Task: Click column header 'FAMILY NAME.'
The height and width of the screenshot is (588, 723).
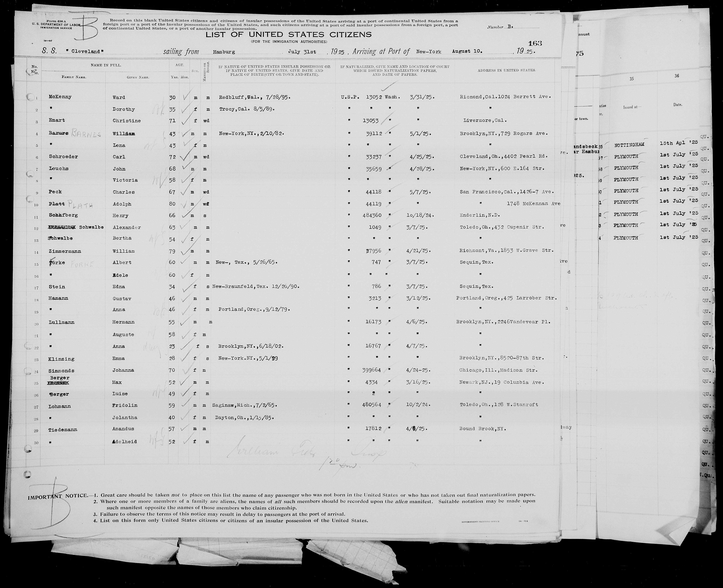Action: (x=74, y=77)
